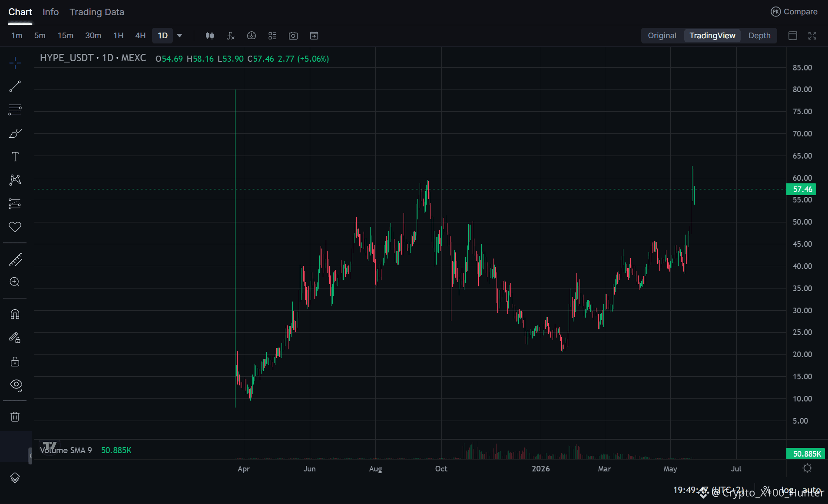The image size is (828, 504).
Task: Open the candlestick chart type selector
Action: 210,36
